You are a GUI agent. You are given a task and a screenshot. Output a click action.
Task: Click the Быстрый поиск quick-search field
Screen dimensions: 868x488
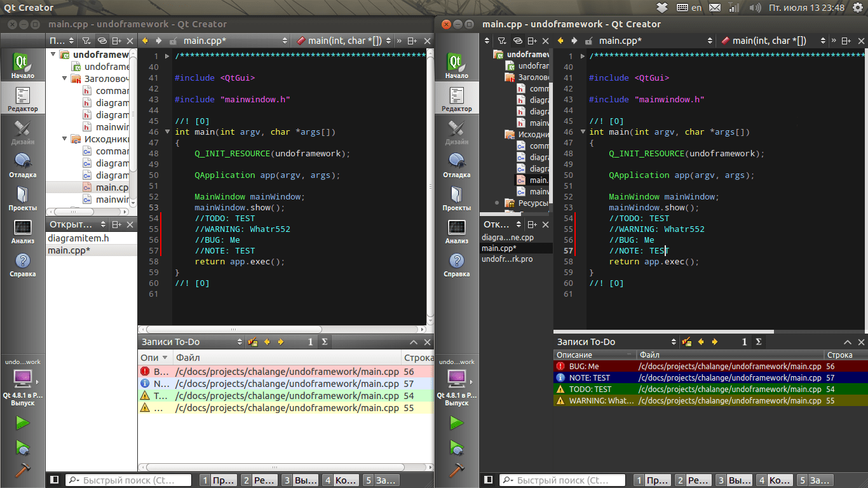coord(127,480)
